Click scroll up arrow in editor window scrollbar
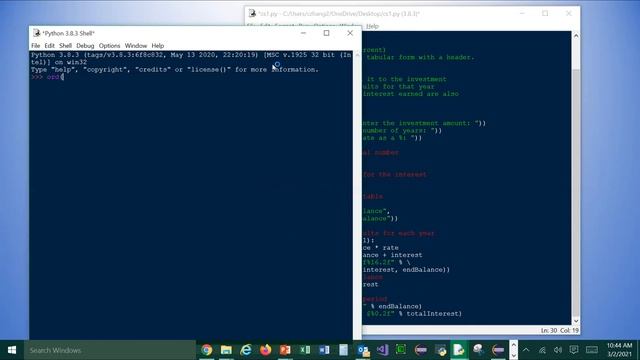 (x=576, y=36)
